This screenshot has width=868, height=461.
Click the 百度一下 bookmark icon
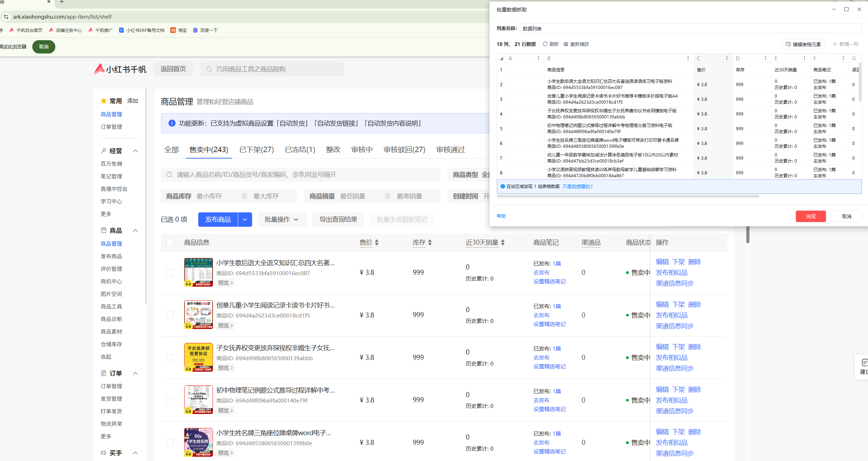pyautogui.click(x=195, y=30)
